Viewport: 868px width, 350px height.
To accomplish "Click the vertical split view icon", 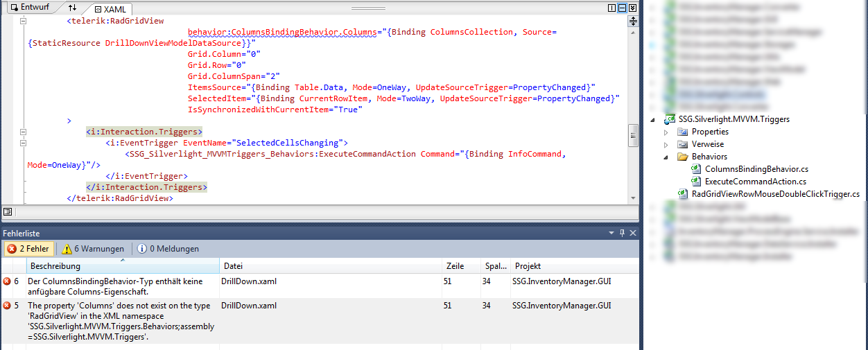I will pos(611,8).
